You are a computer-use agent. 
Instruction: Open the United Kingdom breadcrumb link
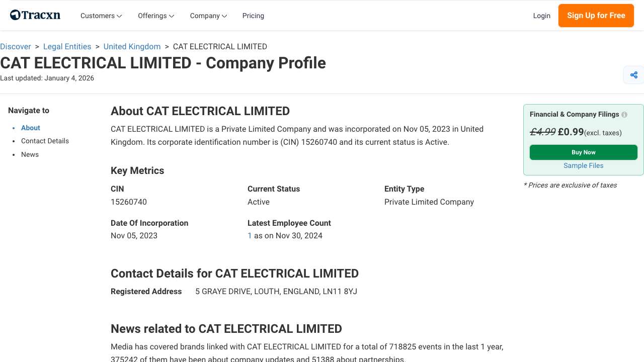pos(132,46)
